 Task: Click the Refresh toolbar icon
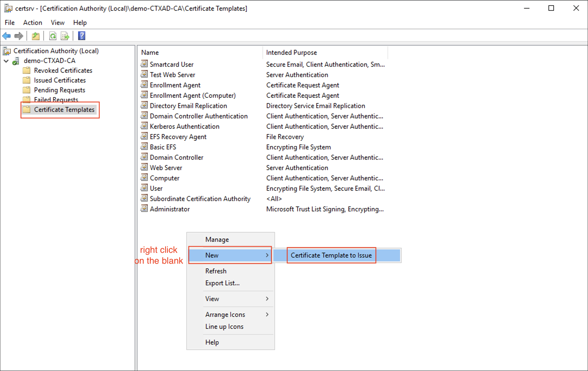point(53,36)
